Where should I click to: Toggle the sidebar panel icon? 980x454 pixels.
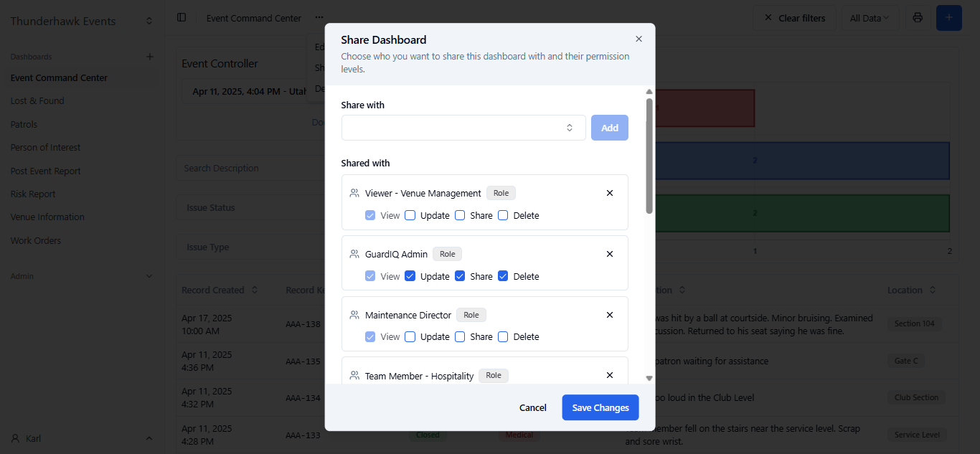point(182,18)
